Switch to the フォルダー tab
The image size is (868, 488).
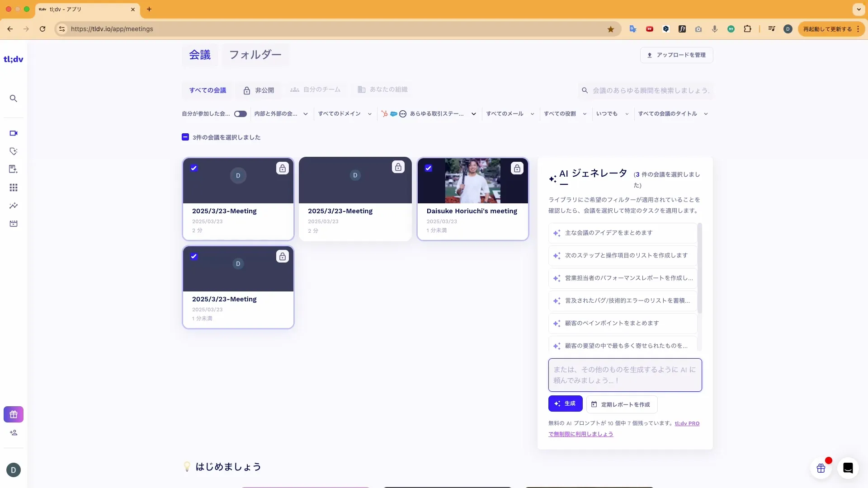pyautogui.click(x=255, y=55)
